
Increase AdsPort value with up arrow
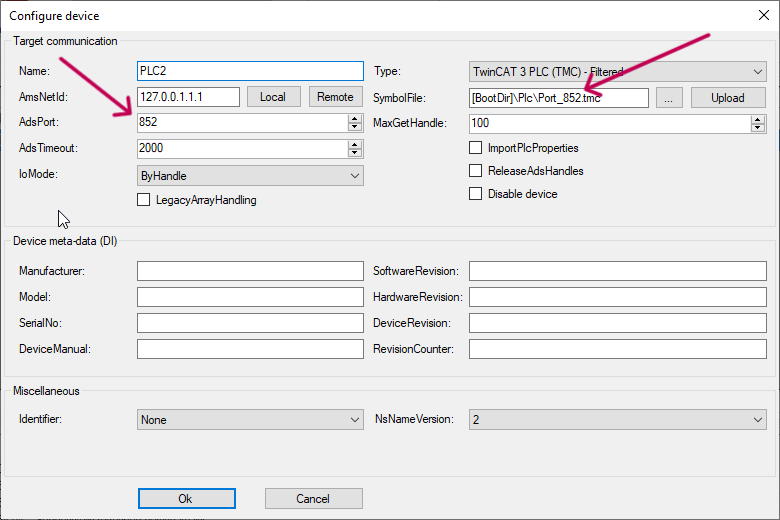click(x=355, y=118)
